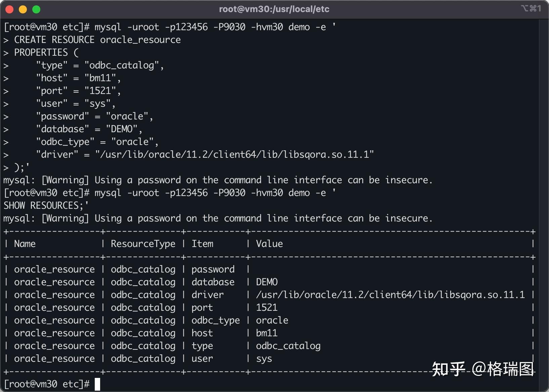Click the yellow minimize window button
This screenshot has height=392, width=549.
click(x=23, y=9)
